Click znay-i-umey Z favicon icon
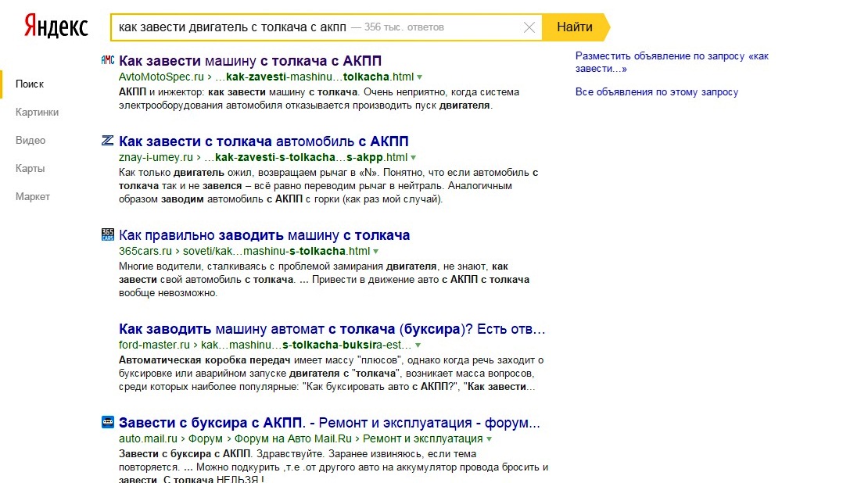The width and height of the screenshot is (868, 483). (108, 141)
